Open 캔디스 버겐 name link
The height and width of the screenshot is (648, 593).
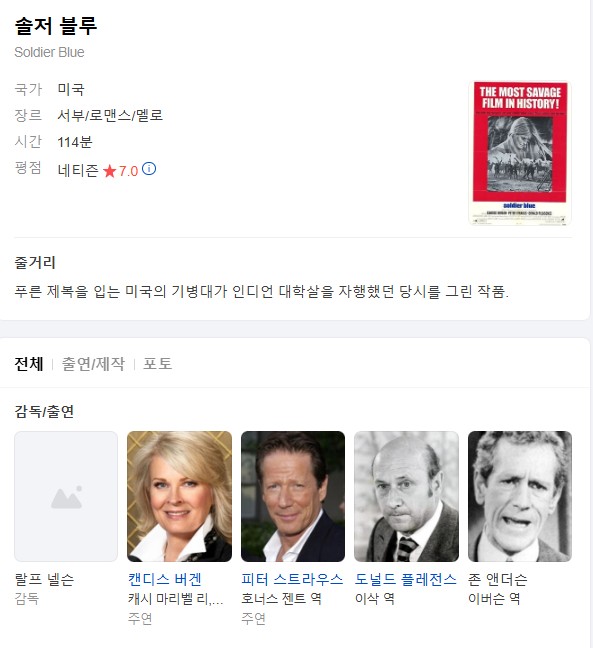(x=164, y=579)
